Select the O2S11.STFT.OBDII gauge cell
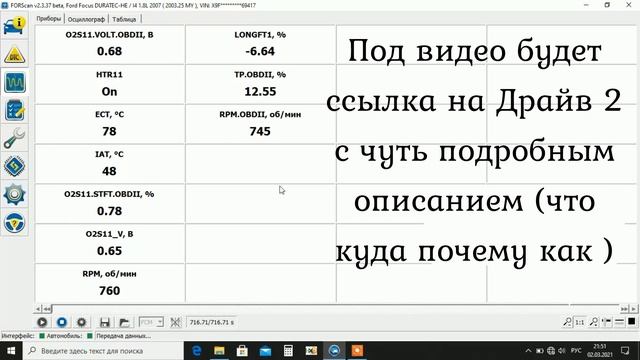This screenshot has height=360, width=640. [109, 203]
